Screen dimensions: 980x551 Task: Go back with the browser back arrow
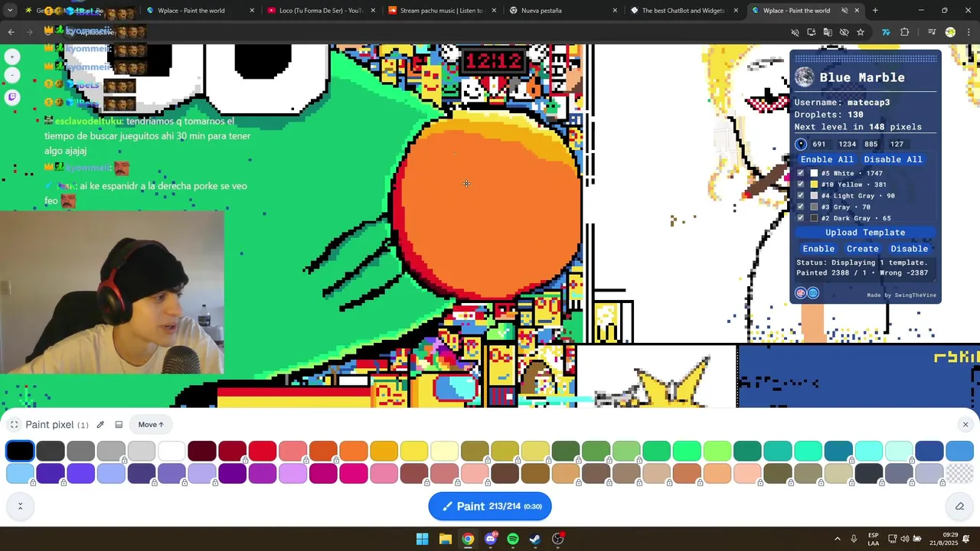pyautogui.click(x=11, y=32)
